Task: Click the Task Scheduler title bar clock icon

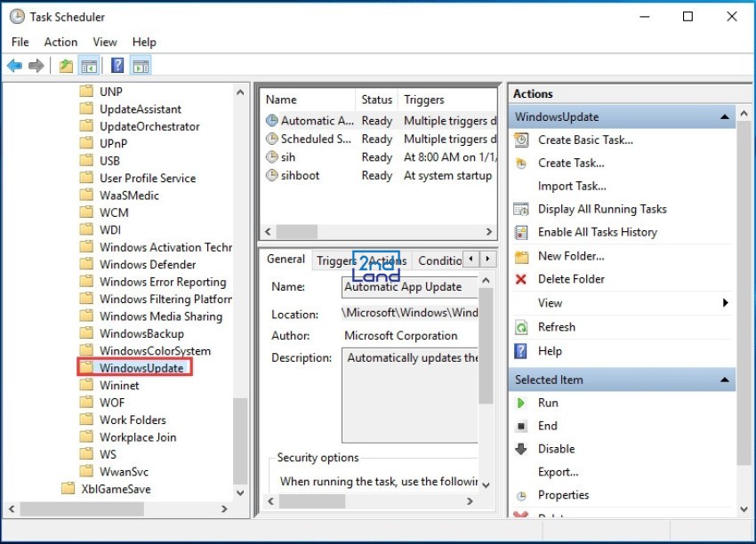Action: (x=17, y=17)
